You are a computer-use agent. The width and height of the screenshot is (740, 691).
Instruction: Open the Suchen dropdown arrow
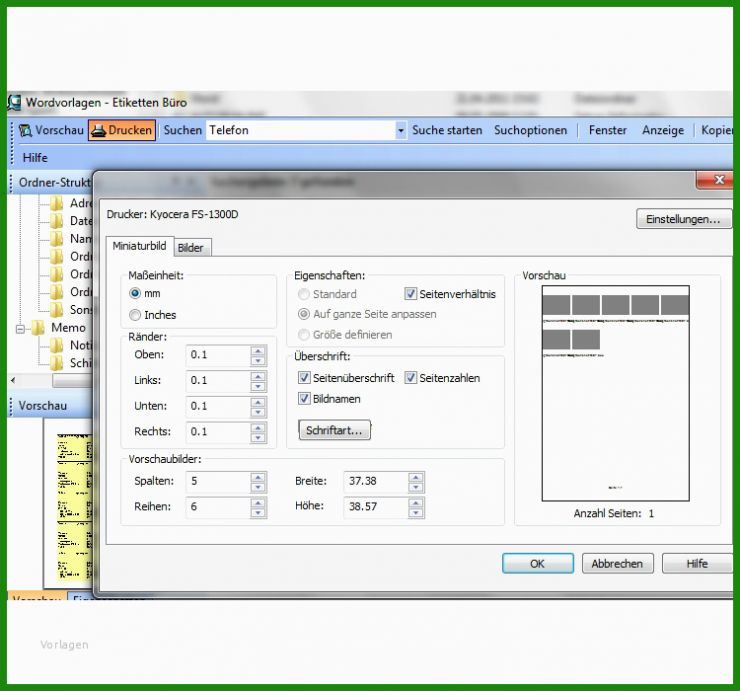click(400, 130)
